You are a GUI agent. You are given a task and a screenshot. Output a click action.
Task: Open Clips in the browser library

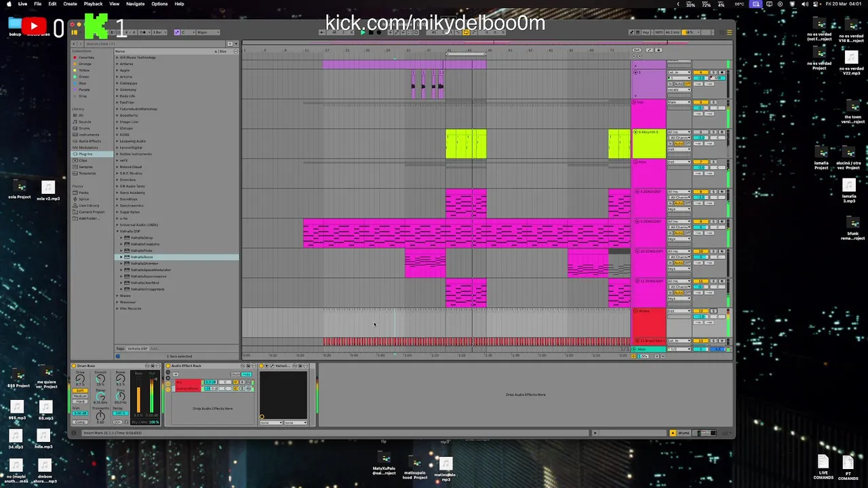click(83, 161)
